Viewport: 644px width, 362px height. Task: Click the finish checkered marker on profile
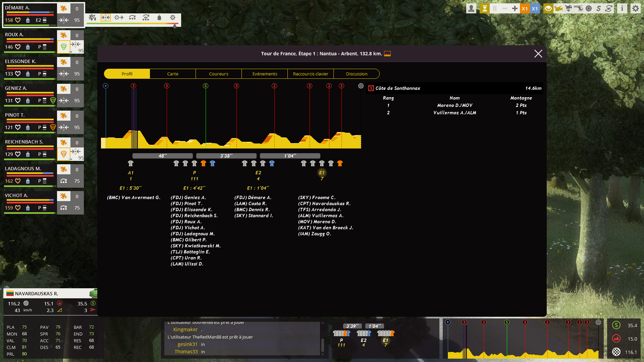pos(361,86)
